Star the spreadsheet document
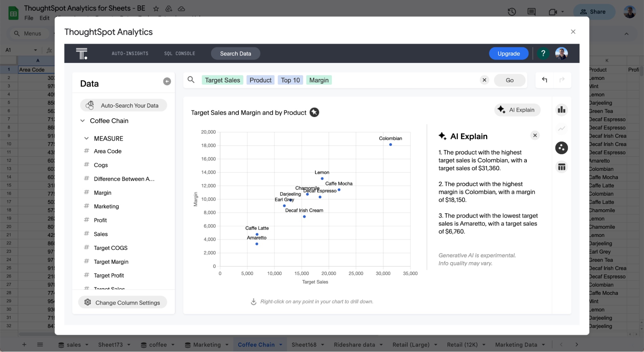Screen dimensions: 644x352 tap(156, 9)
